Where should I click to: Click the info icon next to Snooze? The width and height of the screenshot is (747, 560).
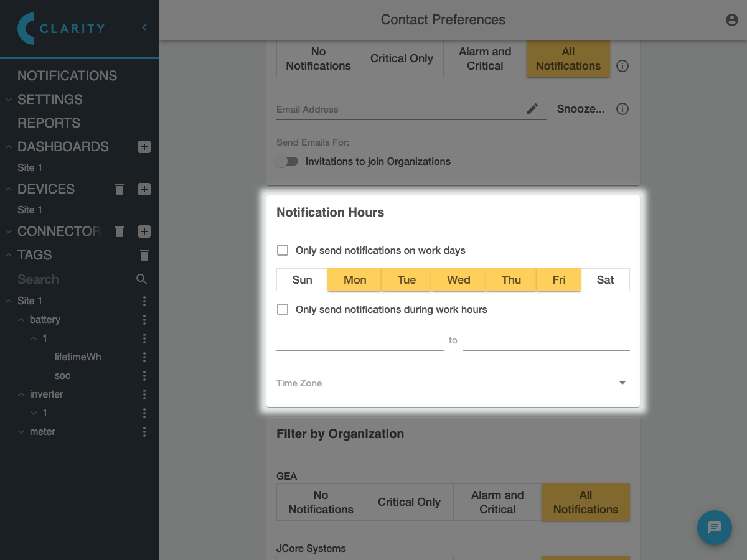pos(622,109)
